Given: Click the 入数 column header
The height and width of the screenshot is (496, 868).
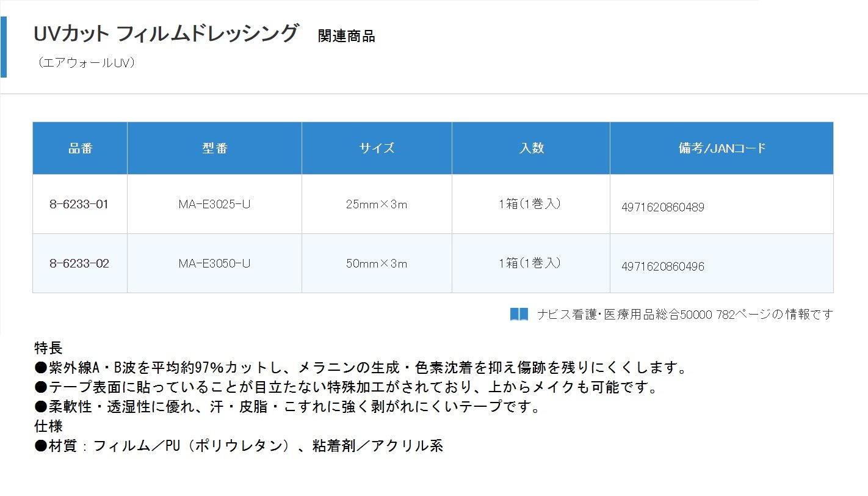Looking at the screenshot, I should click(530, 148).
